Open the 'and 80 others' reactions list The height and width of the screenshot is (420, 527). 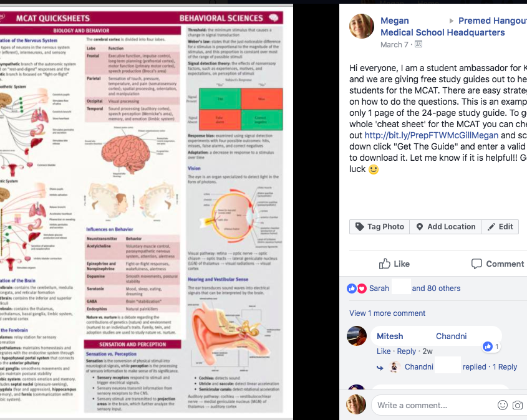pos(436,289)
